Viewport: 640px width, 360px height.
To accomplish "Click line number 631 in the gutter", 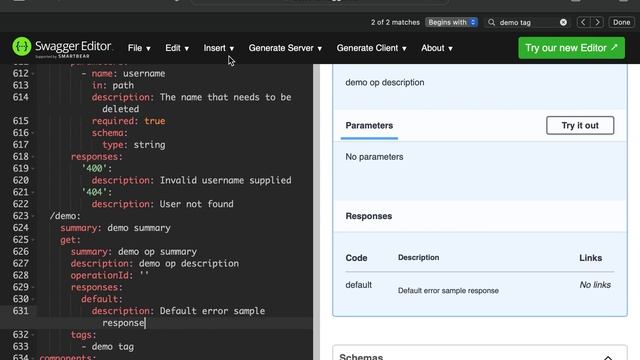I will coord(20,311).
